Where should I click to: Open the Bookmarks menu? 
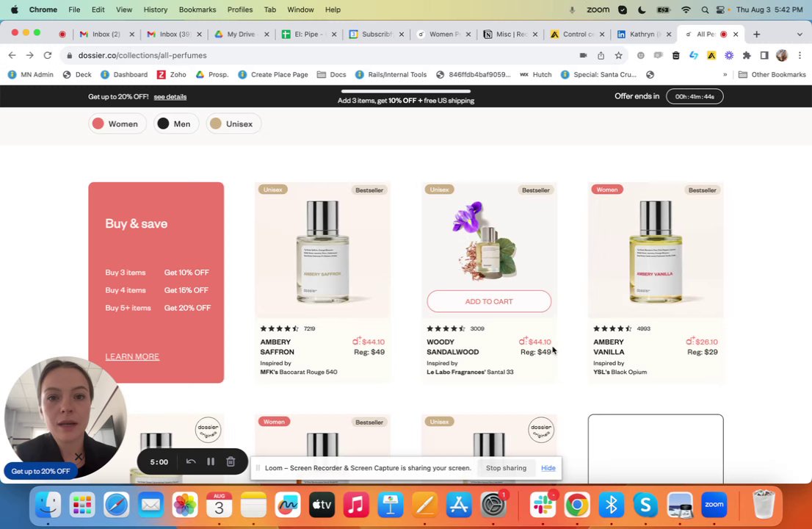coord(197,10)
